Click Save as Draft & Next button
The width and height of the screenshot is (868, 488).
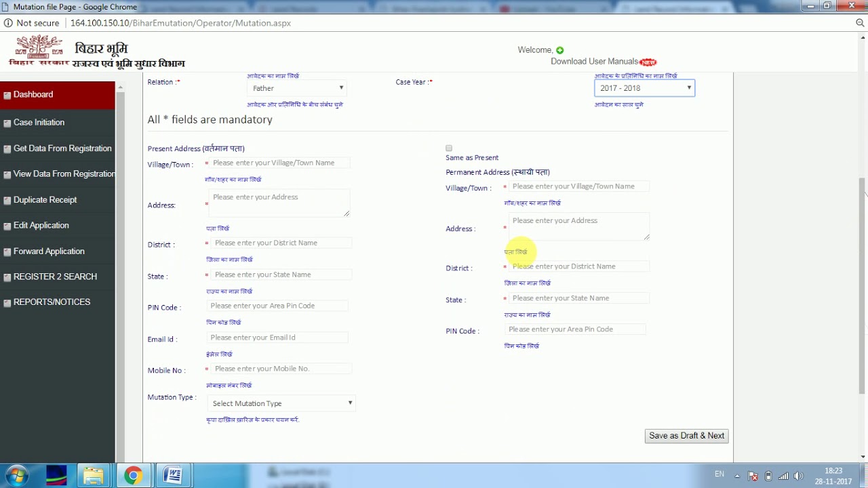point(686,436)
